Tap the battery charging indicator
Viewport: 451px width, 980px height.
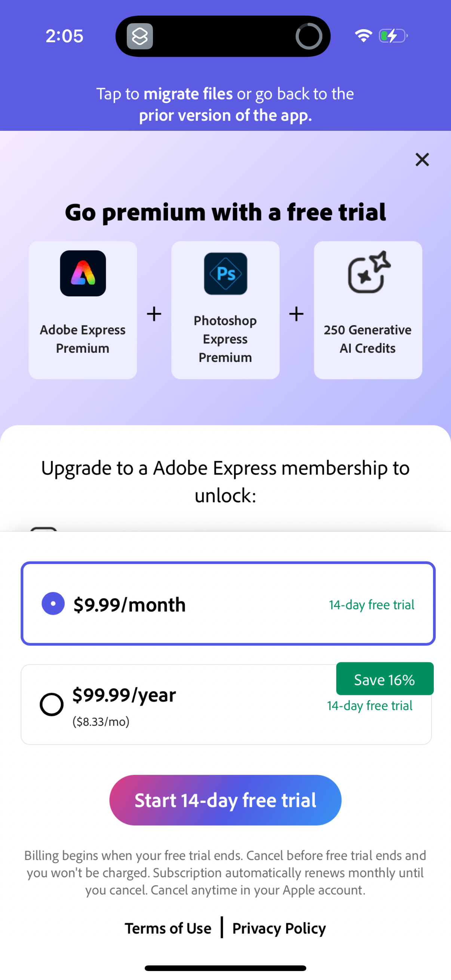pyautogui.click(x=392, y=36)
